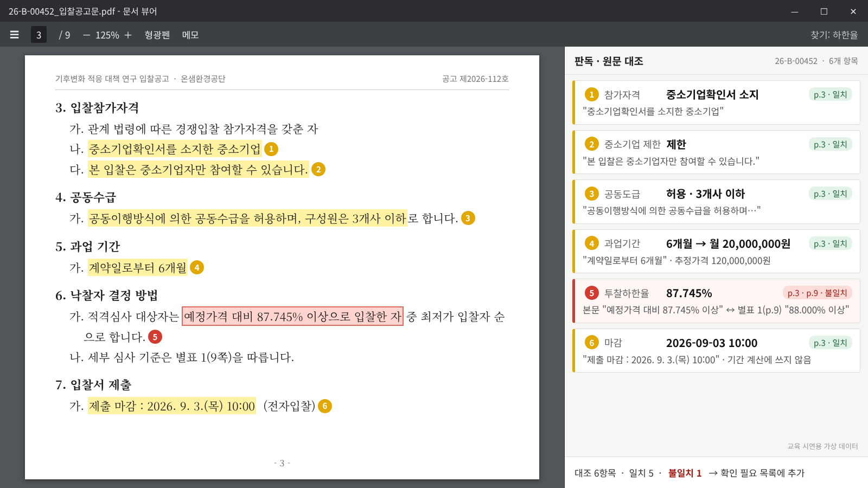Click the zoom out minus button
This screenshot has width=868, height=488.
coord(86,35)
